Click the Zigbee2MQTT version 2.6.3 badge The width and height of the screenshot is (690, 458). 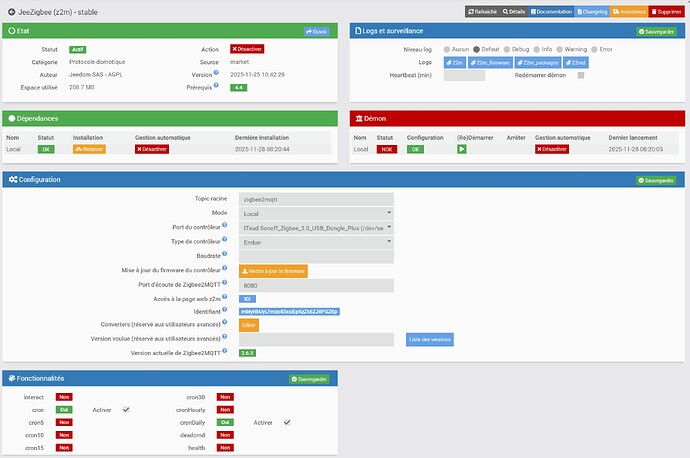(247, 353)
